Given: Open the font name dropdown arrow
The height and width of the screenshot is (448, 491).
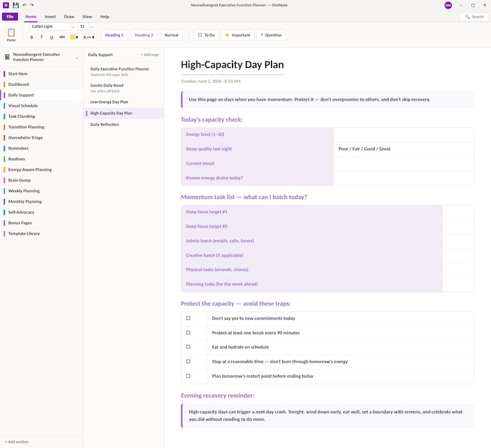Looking at the screenshot, I should point(73,27).
